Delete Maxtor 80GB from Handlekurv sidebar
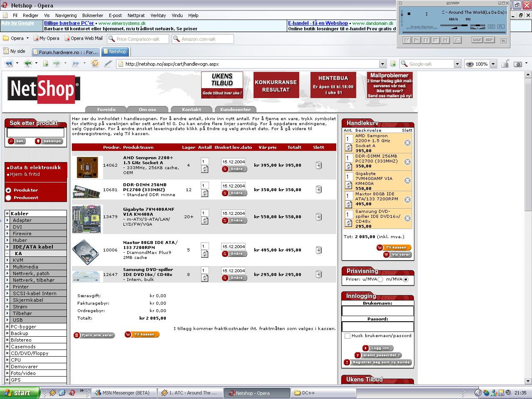This screenshot has height=399, width=532. point(407,199)
